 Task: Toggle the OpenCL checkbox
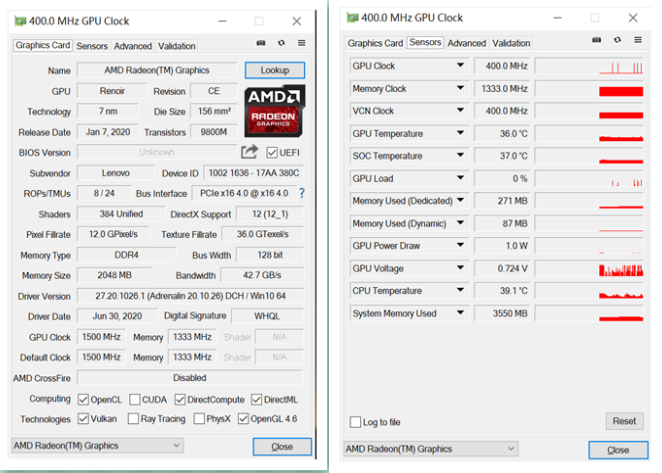coord(83,400)
